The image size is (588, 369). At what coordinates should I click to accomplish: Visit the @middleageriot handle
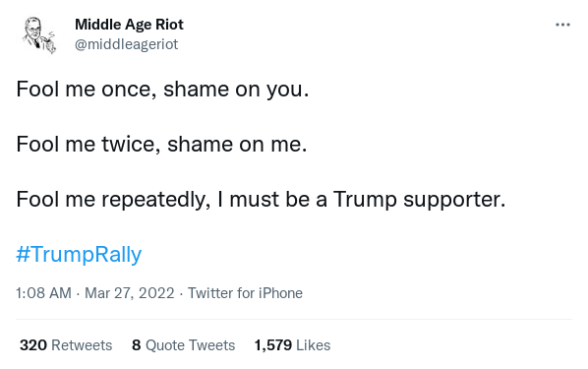point(127,44)
